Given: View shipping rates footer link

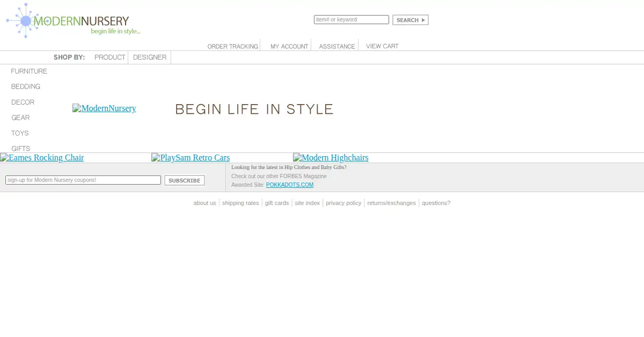Looking at the screenshot, I should tap(240, 203).
